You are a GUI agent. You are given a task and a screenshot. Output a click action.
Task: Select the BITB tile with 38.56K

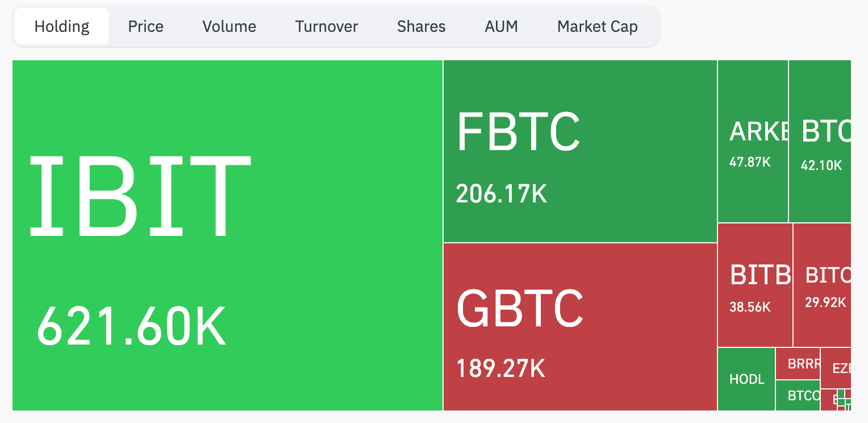pos(755,285)
